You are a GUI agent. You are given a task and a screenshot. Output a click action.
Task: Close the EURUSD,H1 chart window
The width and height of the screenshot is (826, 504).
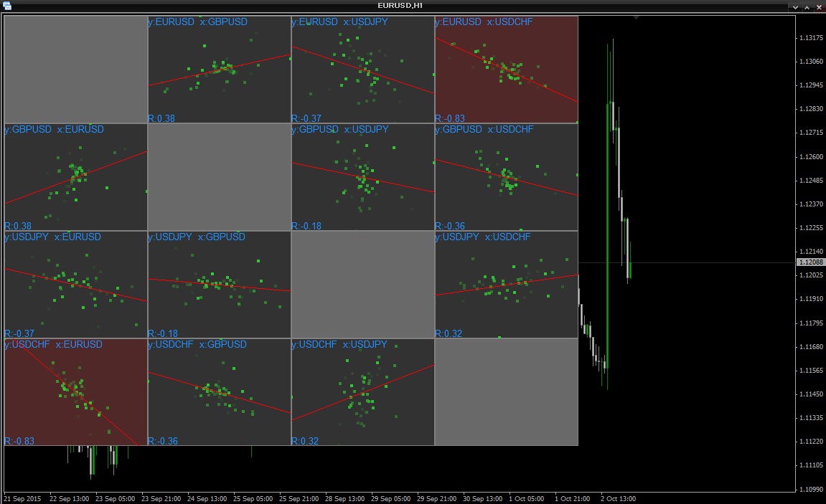point(819,6)
